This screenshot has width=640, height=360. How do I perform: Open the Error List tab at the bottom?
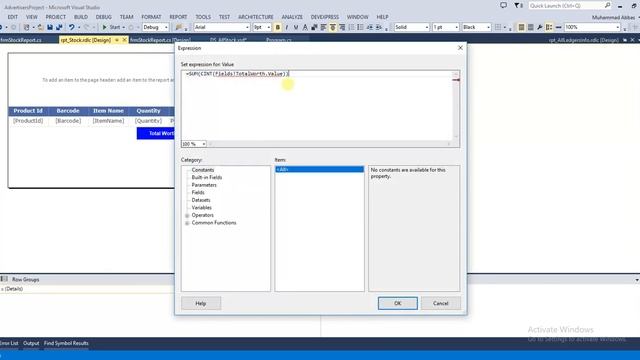9,343
